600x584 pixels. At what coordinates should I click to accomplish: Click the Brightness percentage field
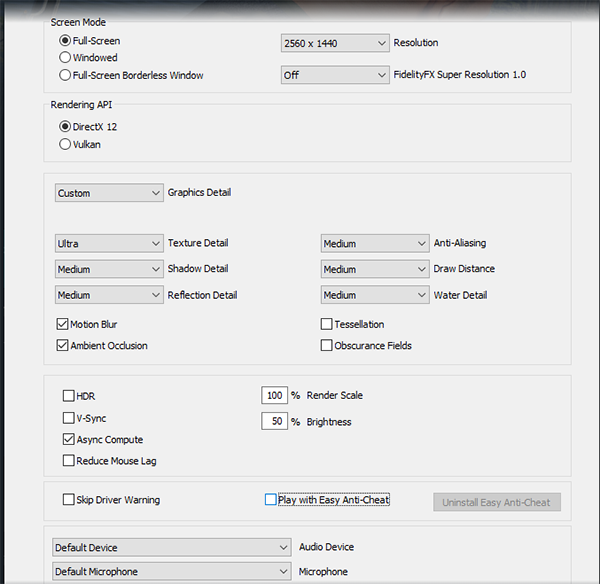pos(274,421)
